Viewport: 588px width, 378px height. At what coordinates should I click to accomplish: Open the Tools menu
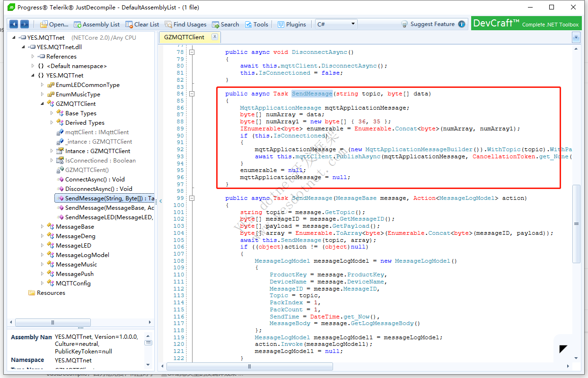click(256, 24)
